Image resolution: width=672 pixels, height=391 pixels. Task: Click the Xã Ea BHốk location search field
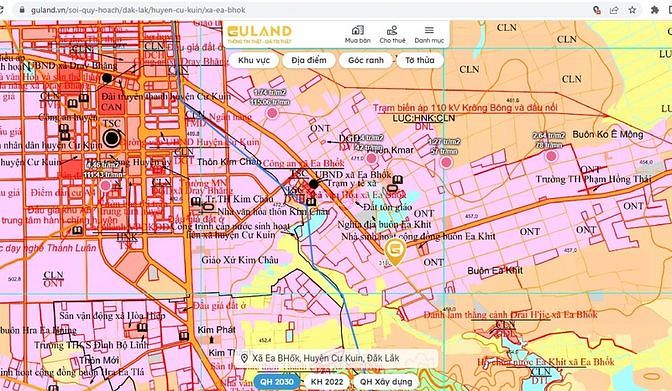click(x=336, y=358)
